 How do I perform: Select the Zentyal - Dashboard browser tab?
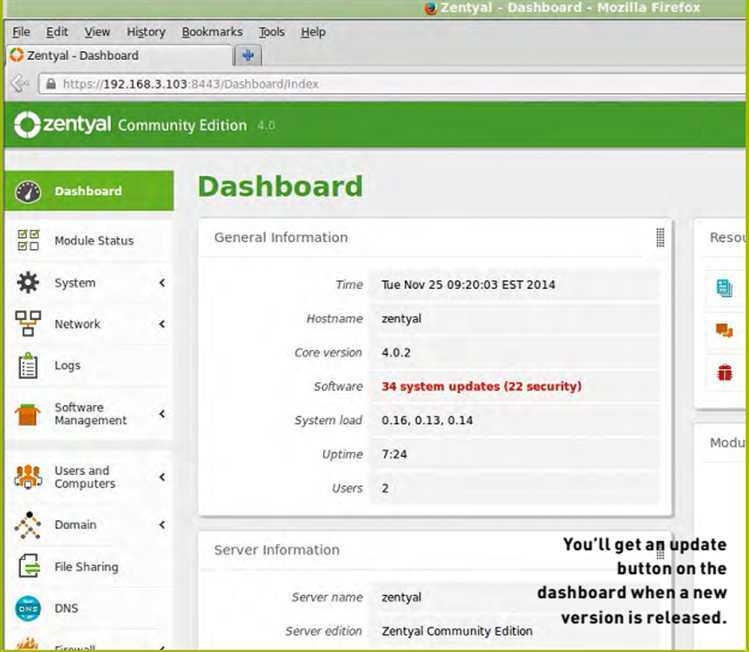tap(120, 55)
